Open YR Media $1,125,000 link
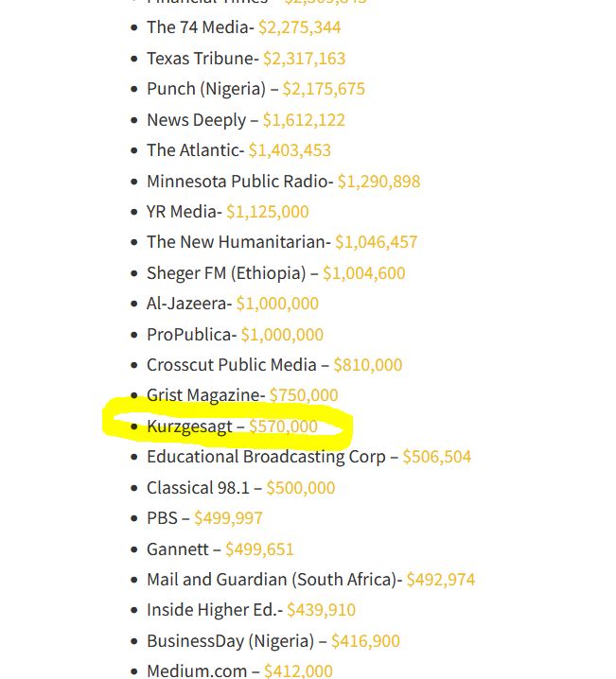 click(267, 212)
